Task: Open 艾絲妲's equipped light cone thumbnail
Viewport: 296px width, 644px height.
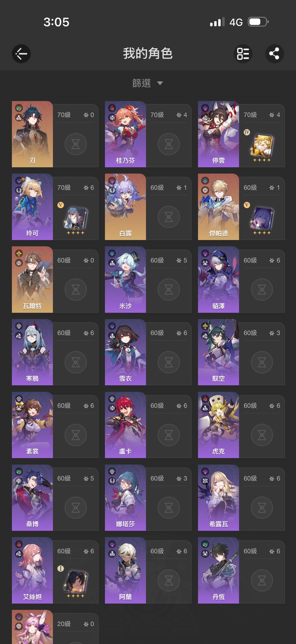Action: click(76, 582)
